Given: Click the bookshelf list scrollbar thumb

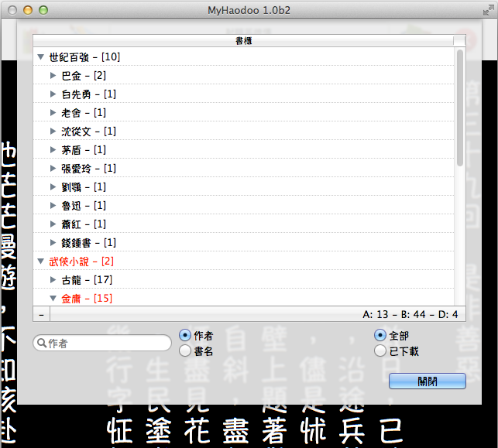Looking at the screenshot, I should pyautogui.click(x=460, y=108).
